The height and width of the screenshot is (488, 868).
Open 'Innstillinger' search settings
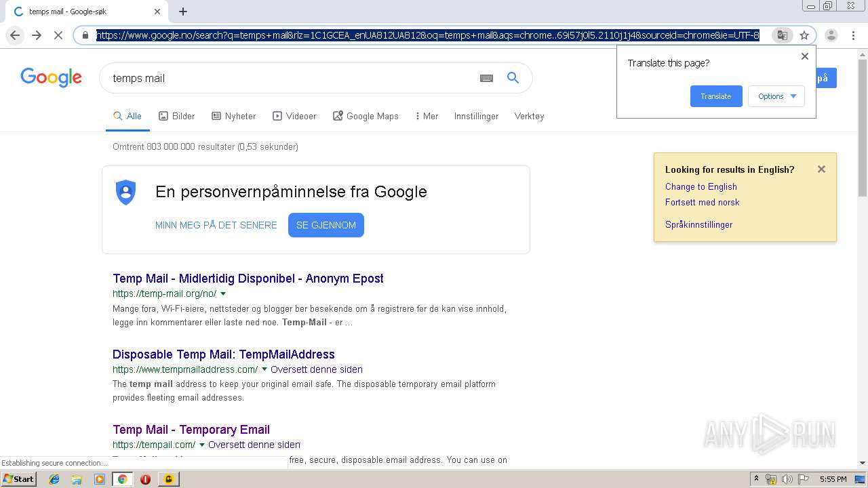[476, 116]
